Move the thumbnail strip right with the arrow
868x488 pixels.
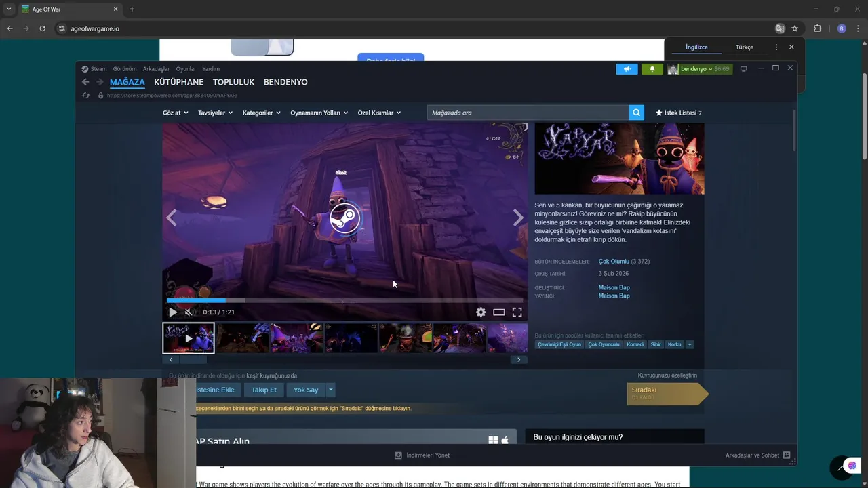519,360
